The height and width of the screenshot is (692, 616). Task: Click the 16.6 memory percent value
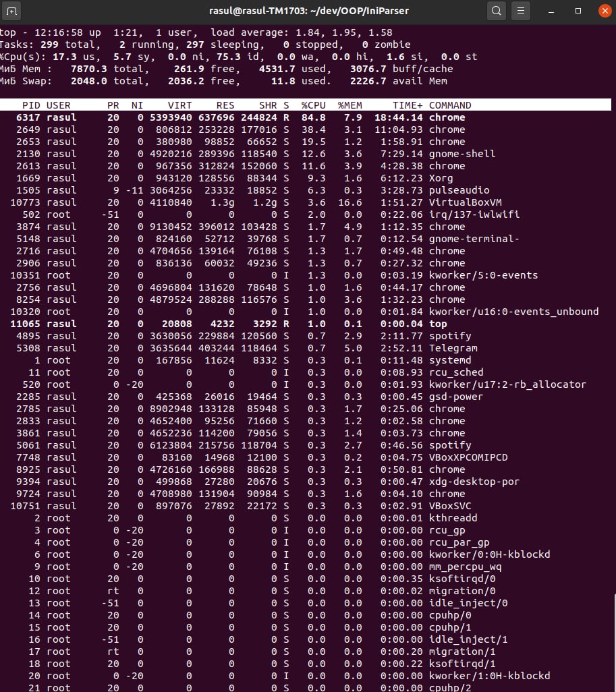point(349,202)
